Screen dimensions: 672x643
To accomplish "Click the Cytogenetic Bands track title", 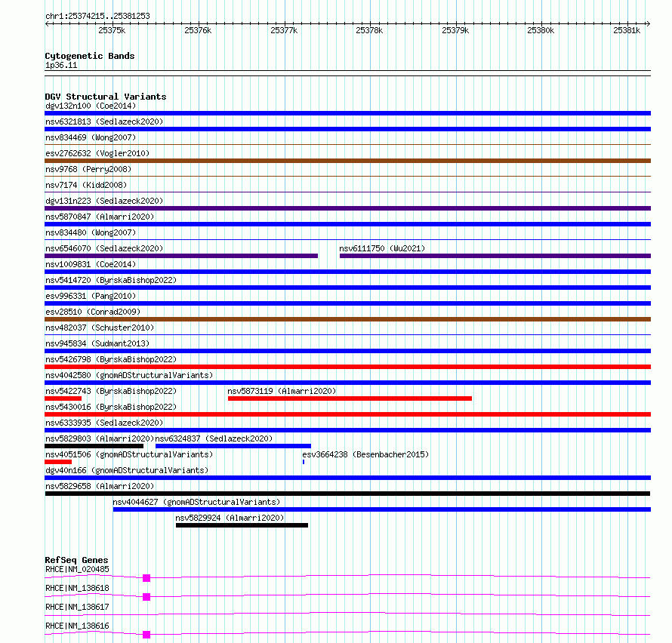I will [90, 56].
